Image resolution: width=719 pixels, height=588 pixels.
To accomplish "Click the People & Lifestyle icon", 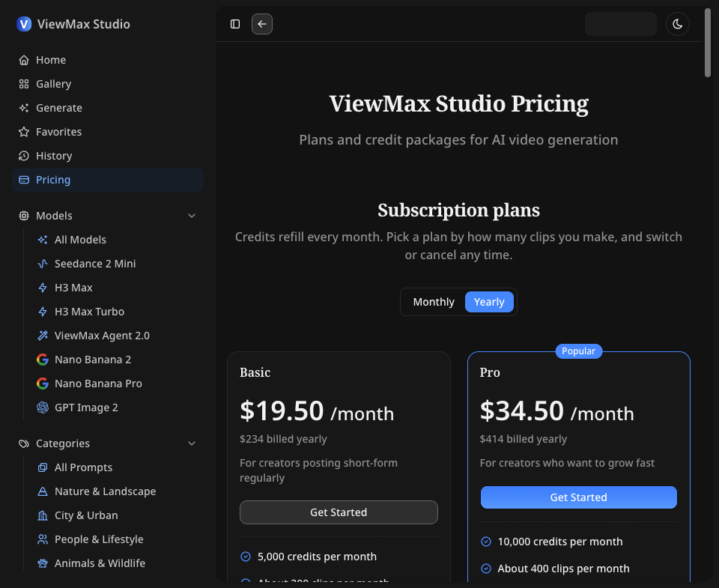I will [x=43, y=539].
